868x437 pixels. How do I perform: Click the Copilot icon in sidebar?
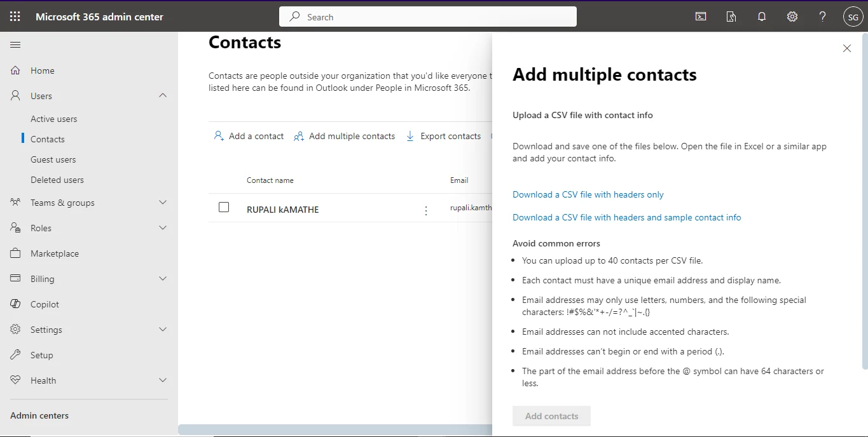[16, 304]
